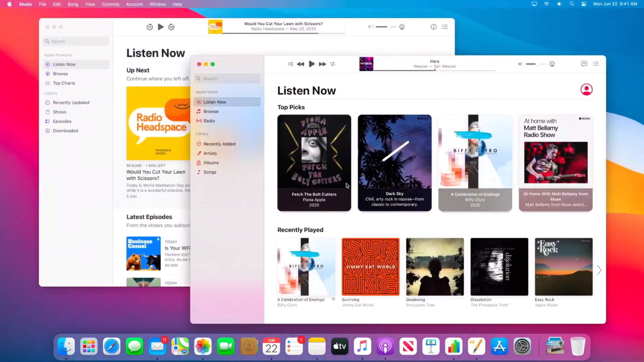Rewind to previous track in Music
The width and height of the screenshot is (644, 362).
pos(301,64)
